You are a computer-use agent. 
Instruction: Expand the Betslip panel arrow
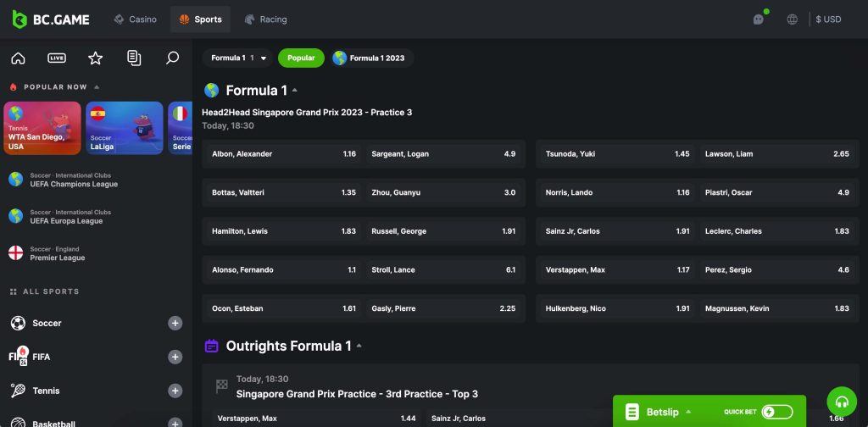[688, 412]
